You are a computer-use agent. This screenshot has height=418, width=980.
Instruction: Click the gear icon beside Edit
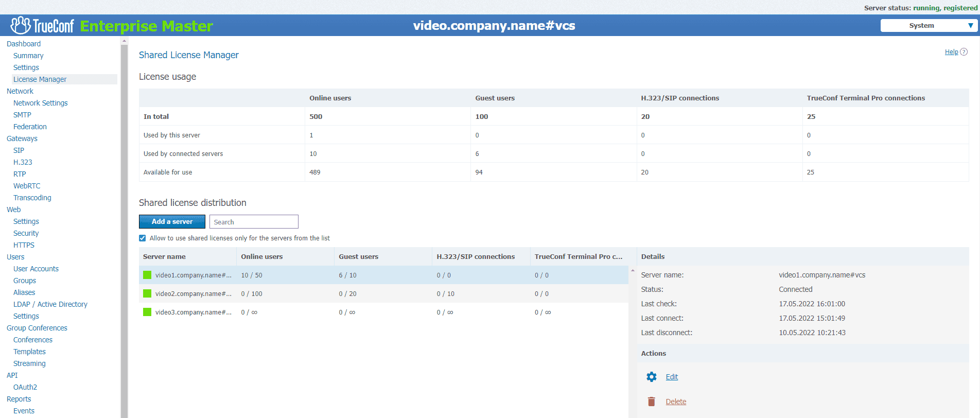[651, 377]
